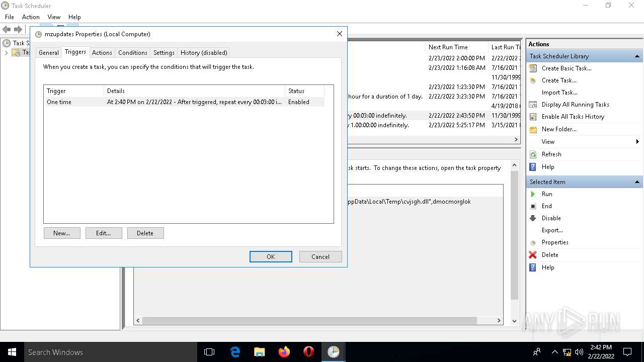The width and height of the screenshot is (644, 362).
Task: Click the Properties clock icon
Action: 533,242
